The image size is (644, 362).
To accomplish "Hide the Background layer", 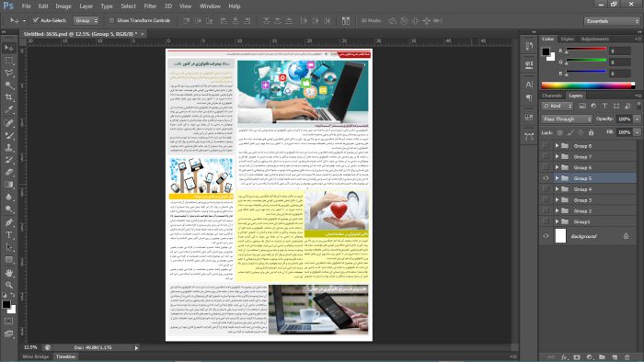I will [x=546, y=236].
